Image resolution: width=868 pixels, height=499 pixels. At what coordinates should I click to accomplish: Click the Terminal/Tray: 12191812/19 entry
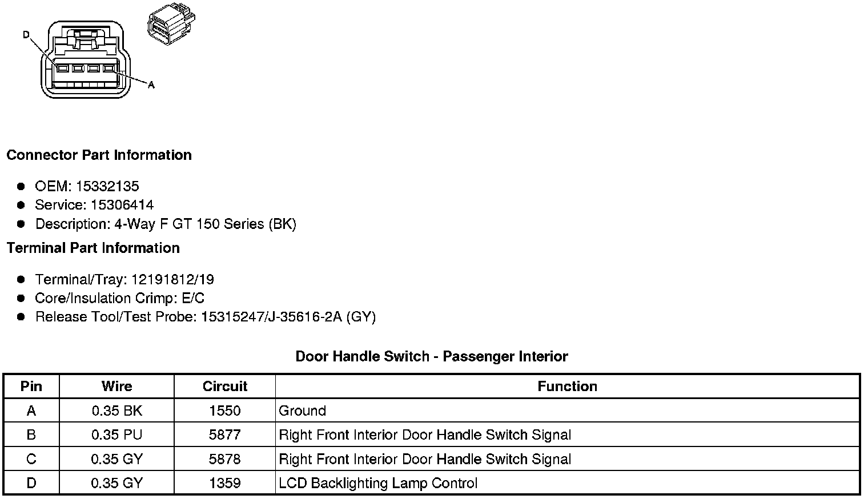124,279
